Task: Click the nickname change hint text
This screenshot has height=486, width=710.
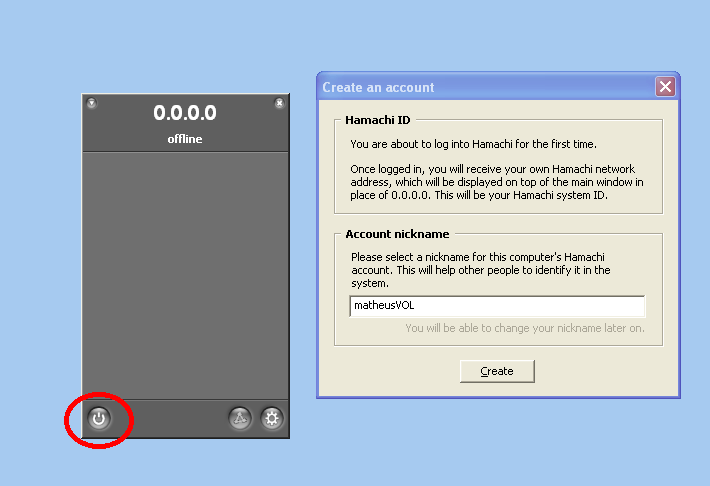Action: point(525,328)
